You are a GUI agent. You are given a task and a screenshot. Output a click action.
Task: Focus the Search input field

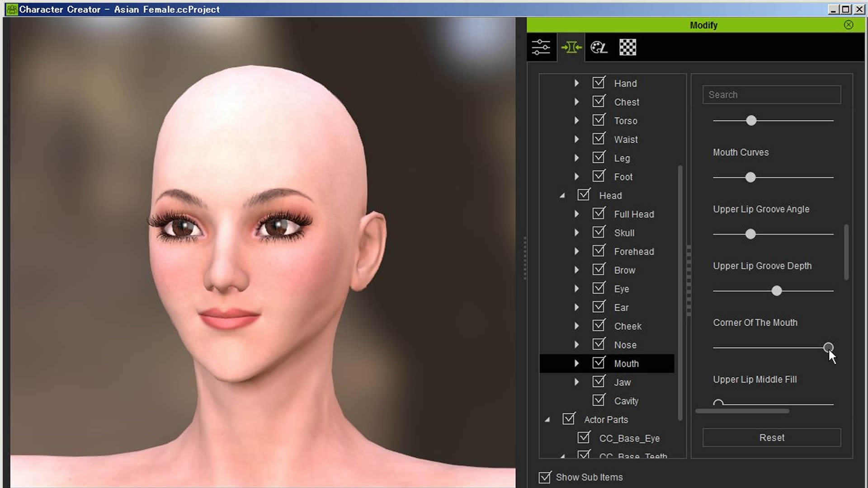tap(772, 95)
